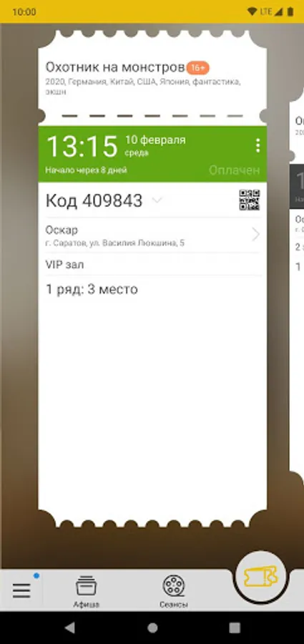Open the three-dot ticket options menu
Viewport: 304px width, 644px height.
258,145
